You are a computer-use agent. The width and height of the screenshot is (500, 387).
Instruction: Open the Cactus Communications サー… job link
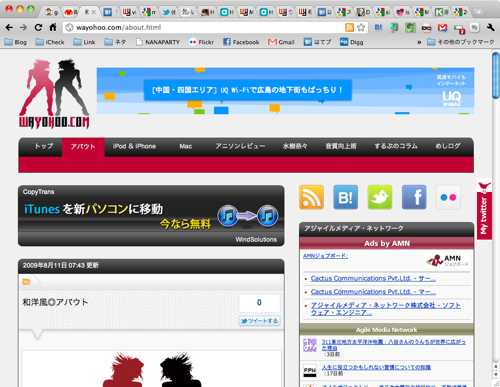point(373,278)
